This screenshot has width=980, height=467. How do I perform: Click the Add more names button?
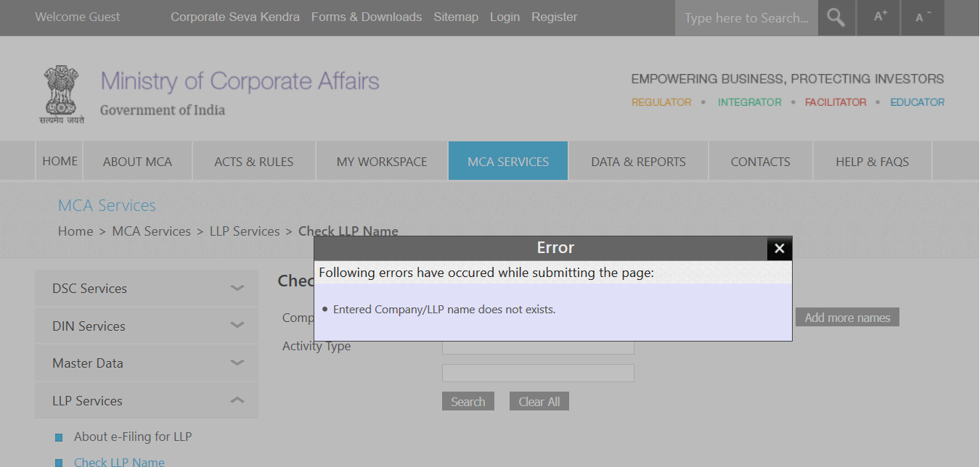coord(847,317)
